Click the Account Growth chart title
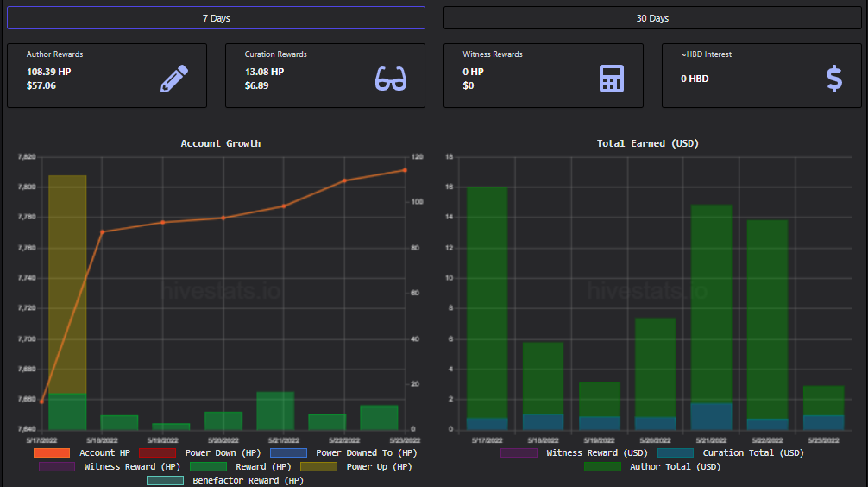 click(x=220, y=143)
